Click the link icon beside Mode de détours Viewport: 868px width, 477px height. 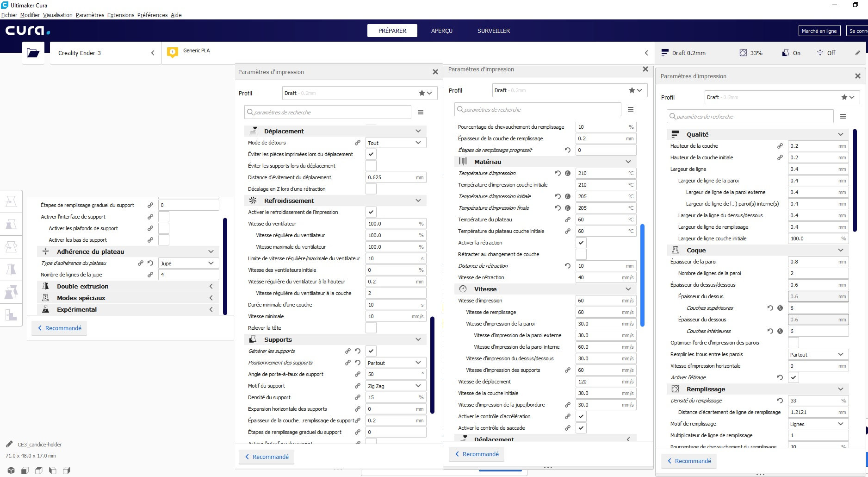tap(358, 143)
